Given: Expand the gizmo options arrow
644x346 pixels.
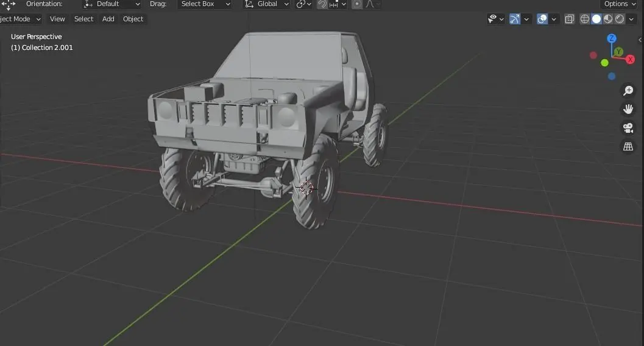Looking at the screenshot, I should point(526,19).
